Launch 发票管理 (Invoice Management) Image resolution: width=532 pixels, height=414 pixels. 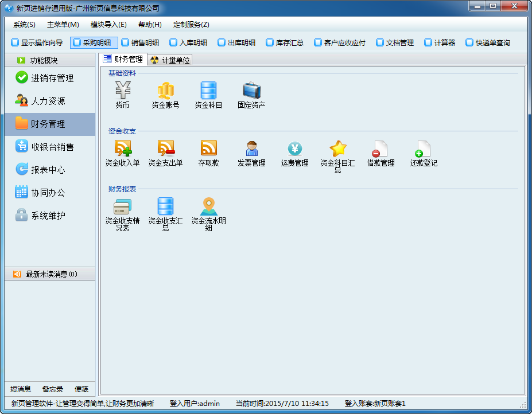click(251, 150)
